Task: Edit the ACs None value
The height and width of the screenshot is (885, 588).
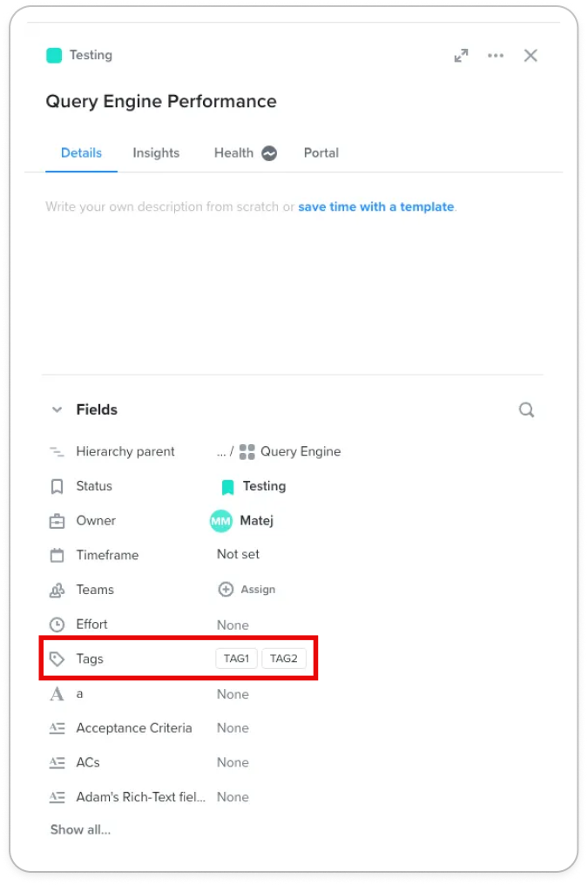Action: pos(233,762)
